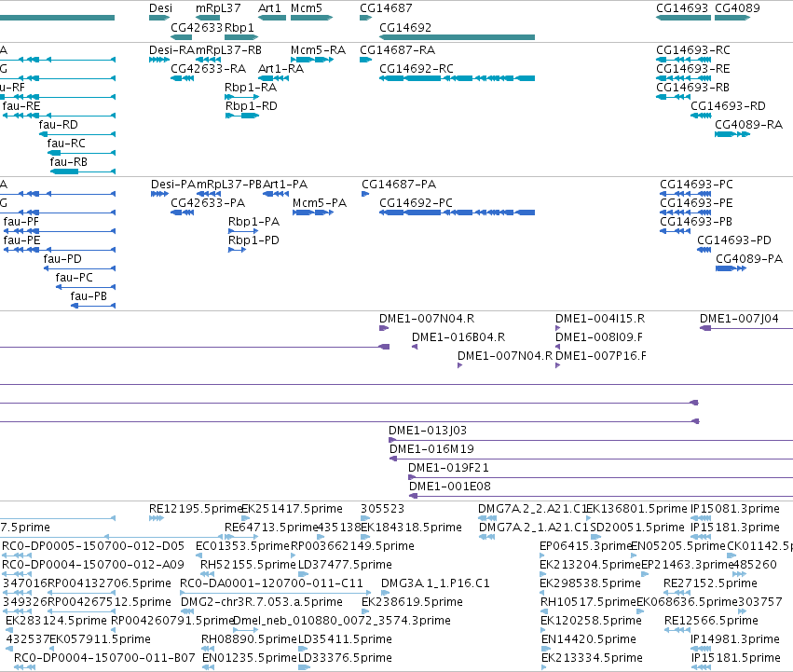Click the DME1-004I15.R BAC end label
Viewport: 793px width, 672px height.
click(600, 319)
